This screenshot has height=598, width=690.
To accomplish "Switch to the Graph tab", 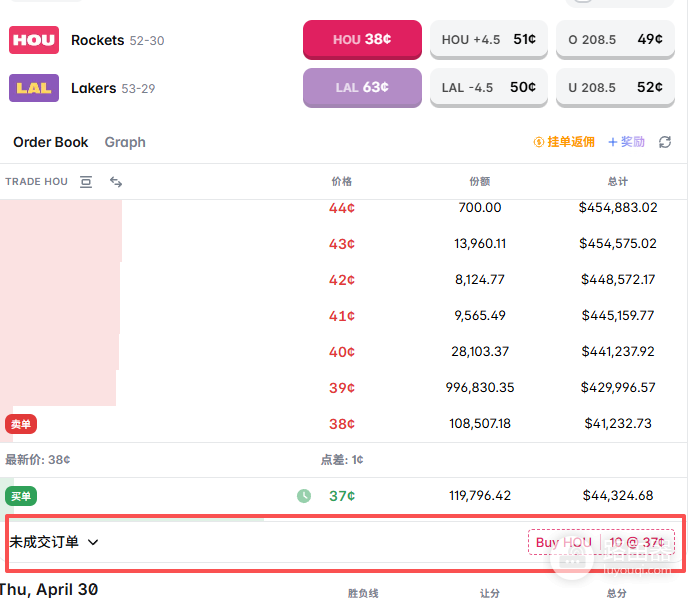I will (125, 142).
